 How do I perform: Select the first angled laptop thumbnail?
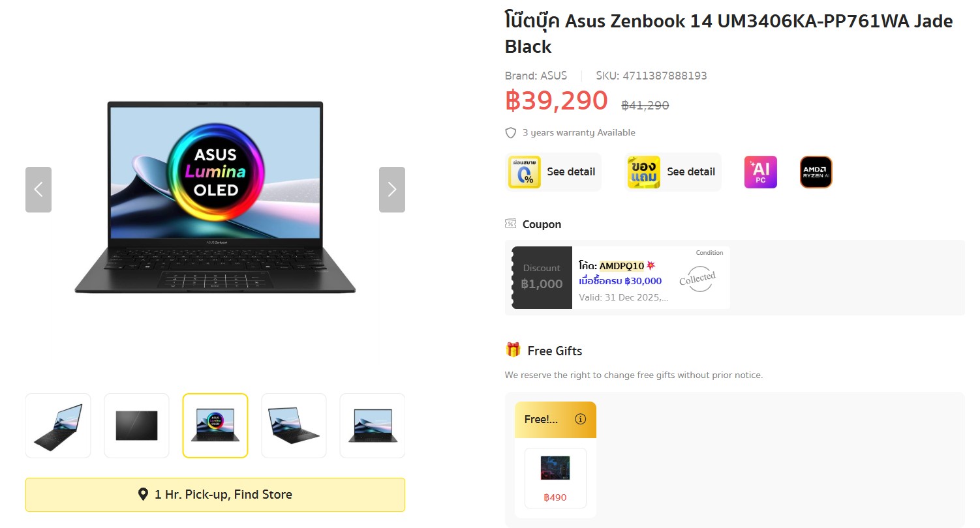click(58, 426)
